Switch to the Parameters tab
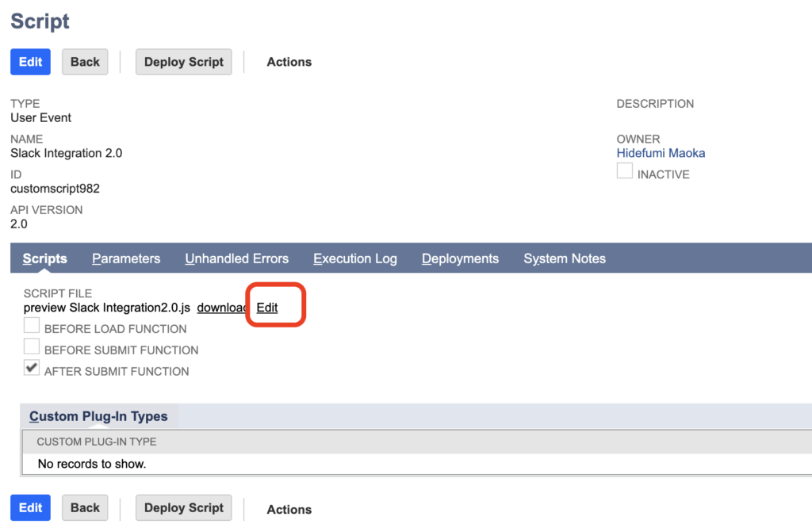 click(x=126, y=258)
